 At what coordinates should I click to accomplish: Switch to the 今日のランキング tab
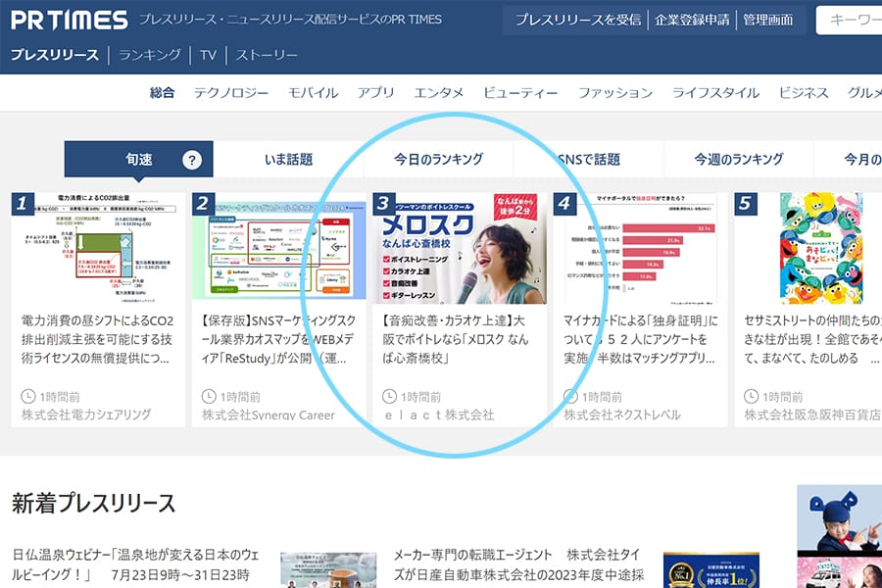[438, 159]
